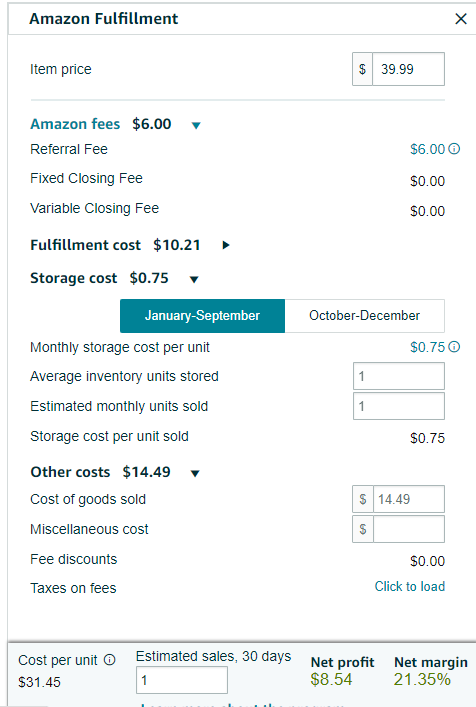476x707 pixels.
Task: Click the $0.75 monthly storage cost link
Action: click(427, 347)
